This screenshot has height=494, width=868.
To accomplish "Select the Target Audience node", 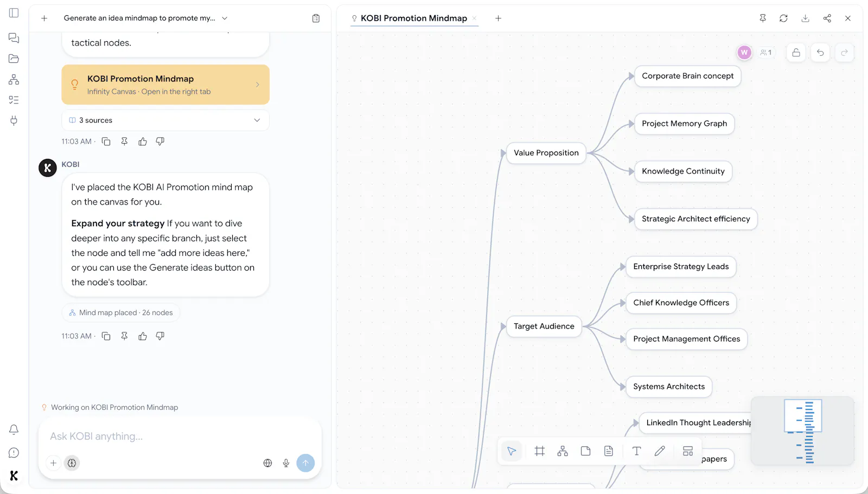I will 544,326.
